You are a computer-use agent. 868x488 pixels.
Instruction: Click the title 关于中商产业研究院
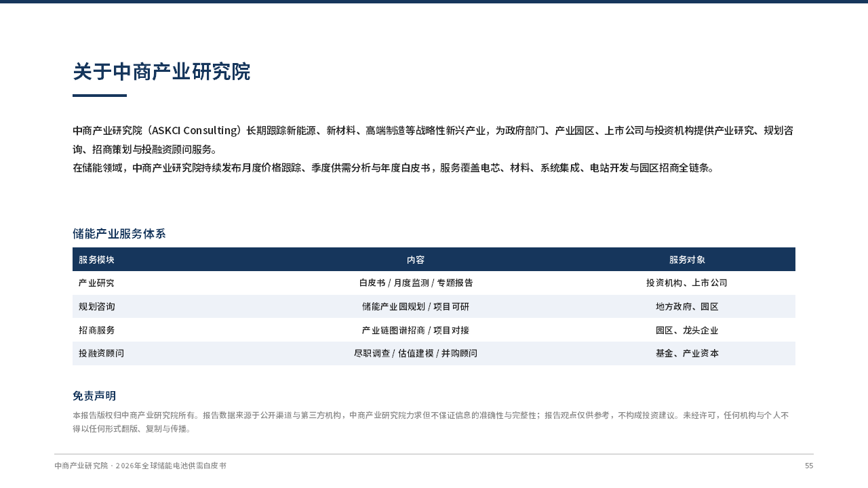[x=161, y=72]
